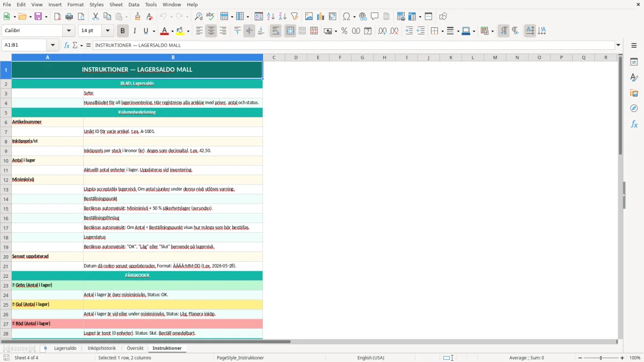This screenshot has width=644, height=362.
Task: Click the zoom slider handle
Action: [601, 358]
